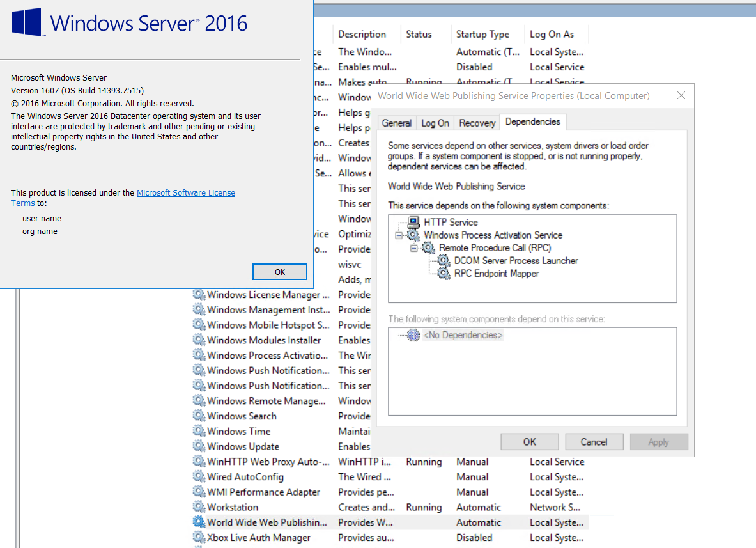Select the Xbox Live Auth Manager service name
The height and width of the screenshot is (548, 756).
tap(259, 537)
